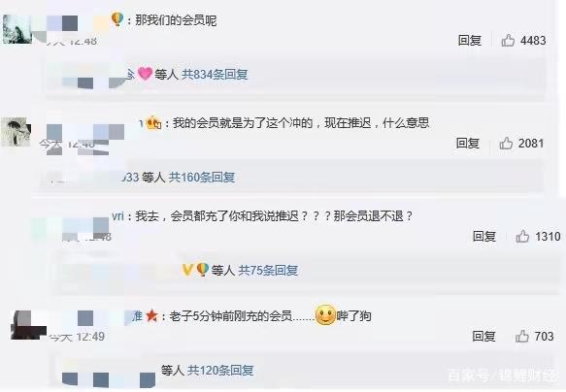Click the pink heart badge icon
The height and width of the screenshot is (392, 566).
coord(145,74)
